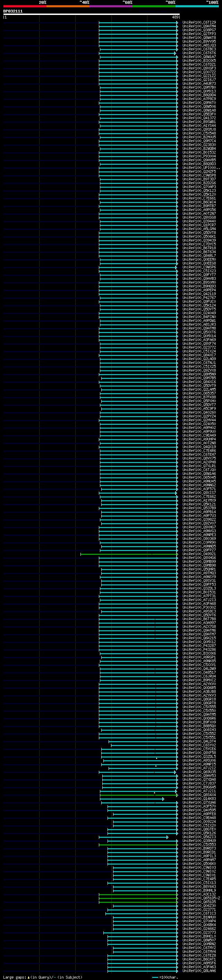Click the =100char. scale legend
222x980 pixels.
pyautogui.click(x=165, y=977)
